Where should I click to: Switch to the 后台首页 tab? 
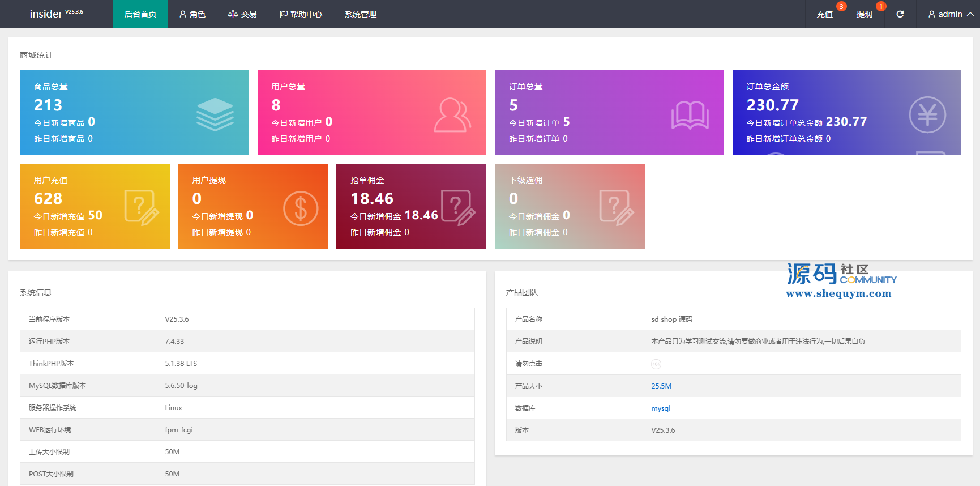tap(140, 14)
